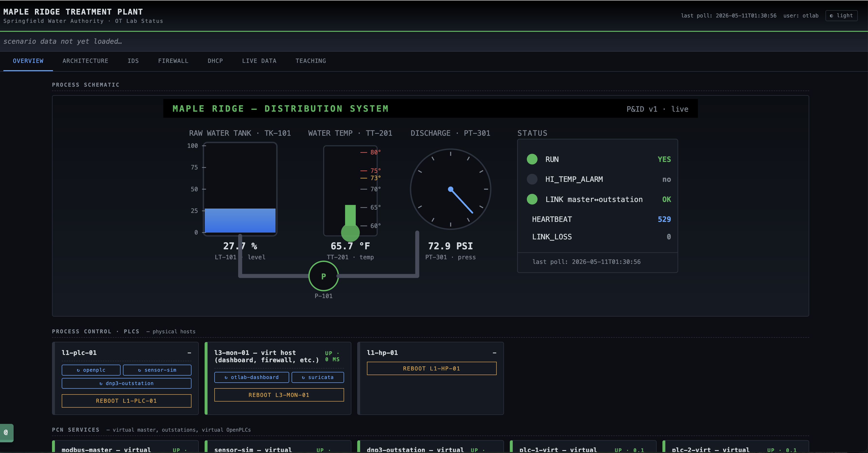
Task: Click the LINK_LOSS value 0
Action: point(669,237)
